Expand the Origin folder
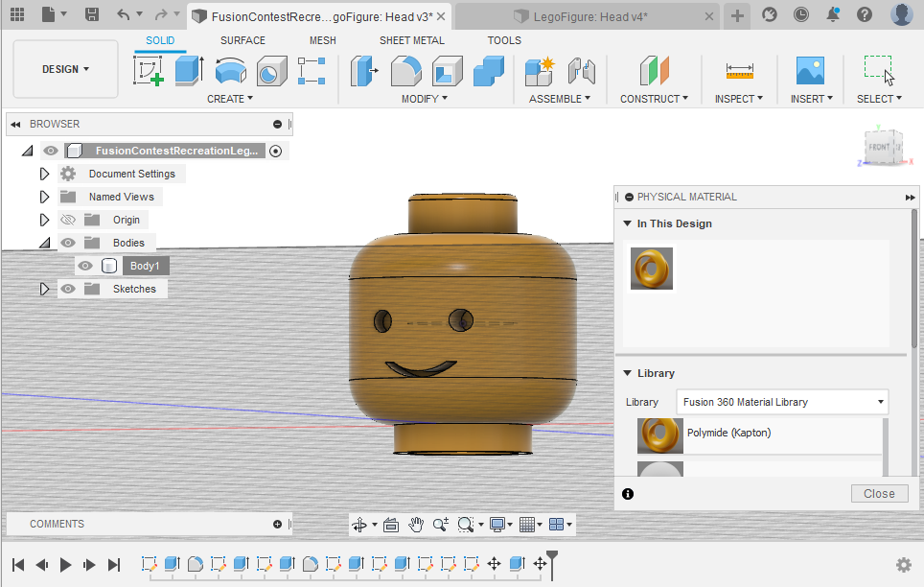924x587 pixels. tap(44, 220)
